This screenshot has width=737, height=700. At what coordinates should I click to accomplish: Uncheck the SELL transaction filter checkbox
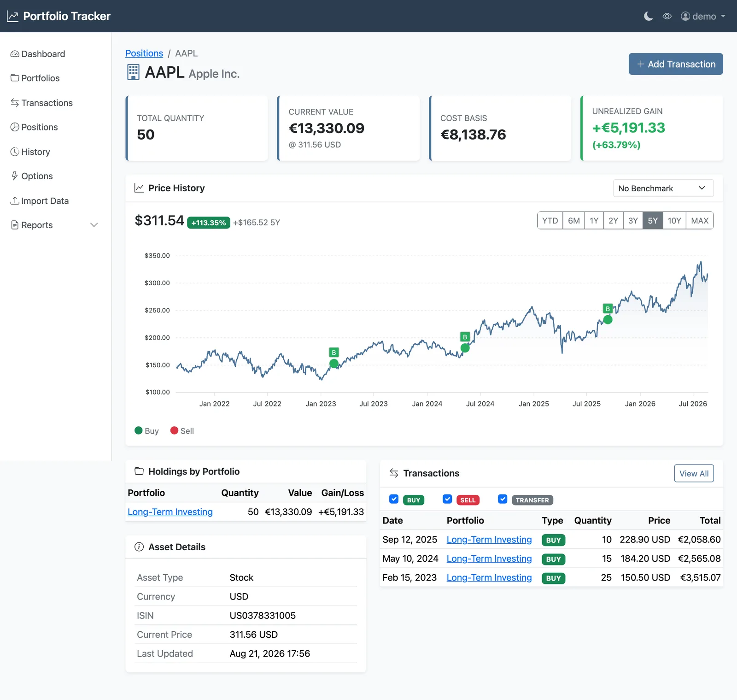point(447,499)
